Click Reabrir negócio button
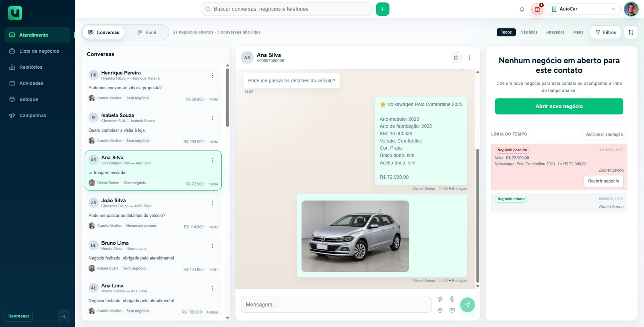Screen dimensions: 644x327 click(603, 181)
